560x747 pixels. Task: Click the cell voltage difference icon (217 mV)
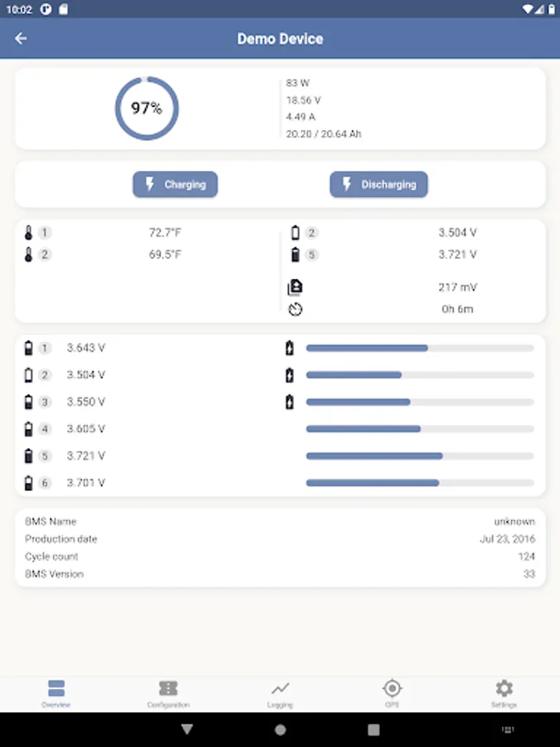pos(295,287)
